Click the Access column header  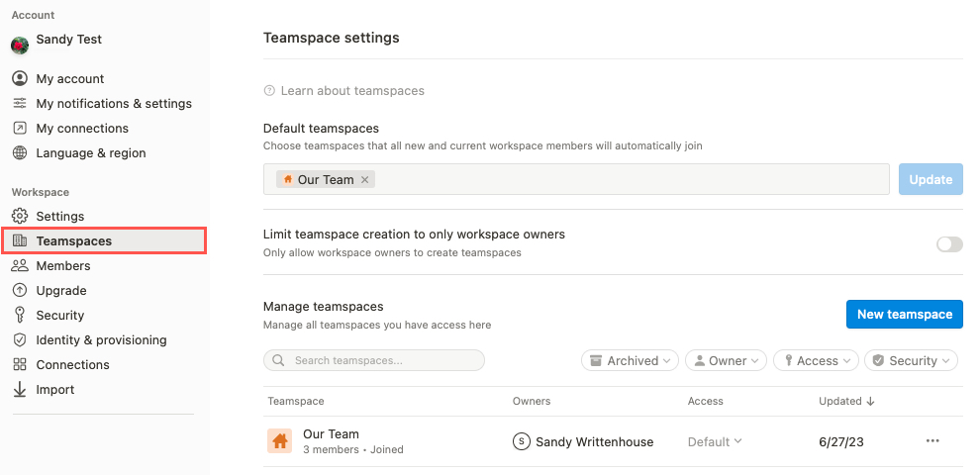click(705, 401)
